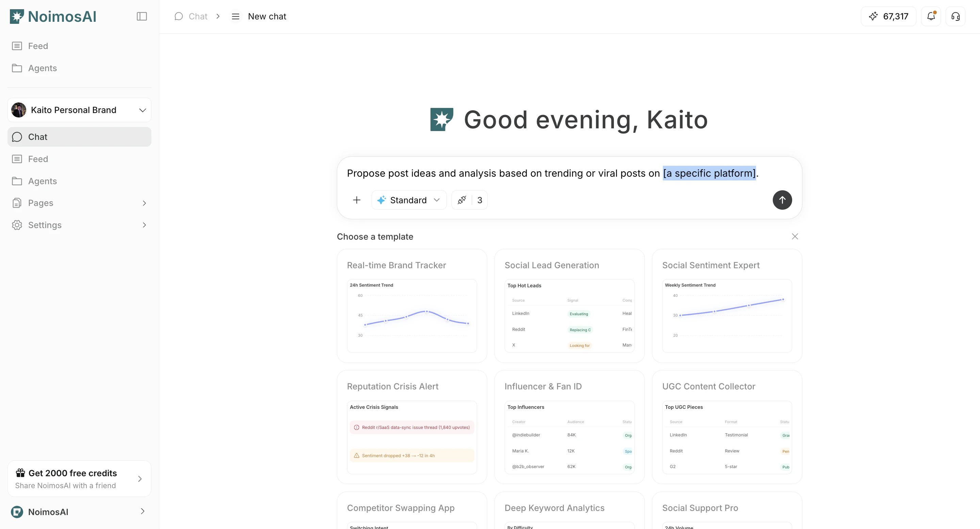Image resolution: width=980 pixels, height=529 pixels.
Task: Expand the NoimosAI account chevron
Action: click(143, 512)
